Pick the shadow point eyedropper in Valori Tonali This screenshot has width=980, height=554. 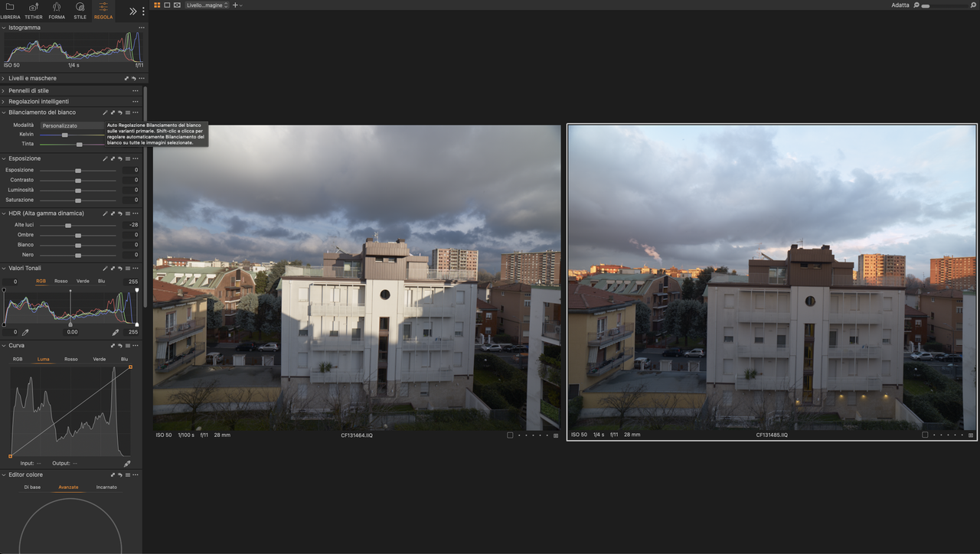coord(25,332)
